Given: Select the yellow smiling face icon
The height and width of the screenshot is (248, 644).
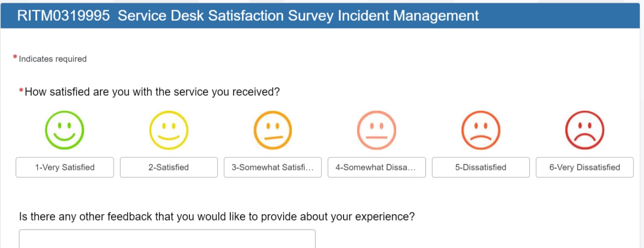Looking at the screenshot, I should coord(168,130).
